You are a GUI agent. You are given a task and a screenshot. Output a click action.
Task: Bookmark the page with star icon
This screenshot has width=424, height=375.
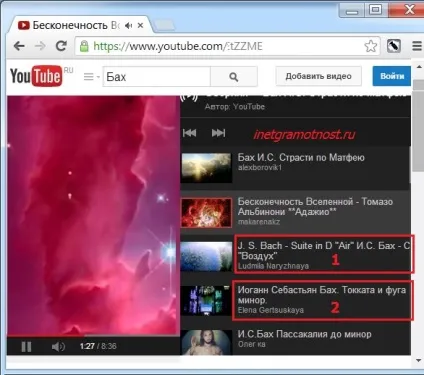[x=370, y=46]
